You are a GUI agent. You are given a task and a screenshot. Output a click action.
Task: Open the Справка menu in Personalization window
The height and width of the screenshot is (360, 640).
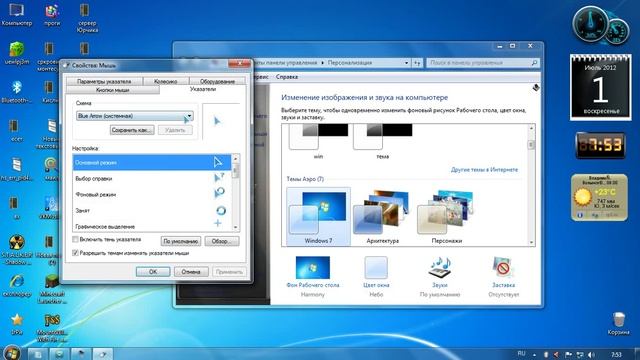click(x=287, y=77)
